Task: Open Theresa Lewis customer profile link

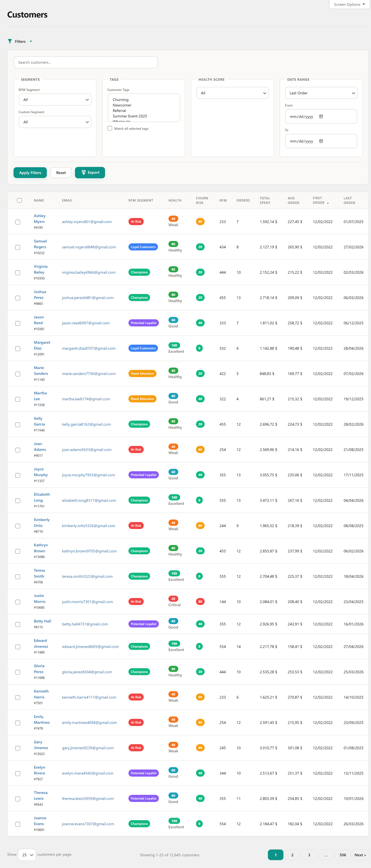Action: click(x=40, y=796)
